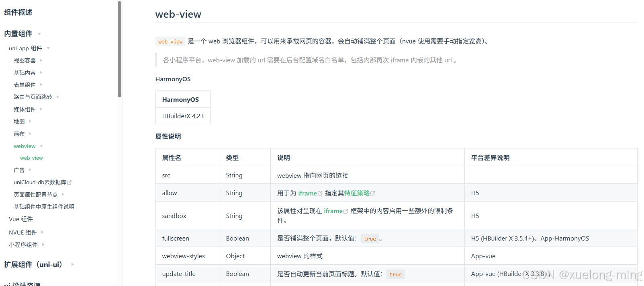
Task: Open Vue 组件 sidebar item
Action: (21, 219)
